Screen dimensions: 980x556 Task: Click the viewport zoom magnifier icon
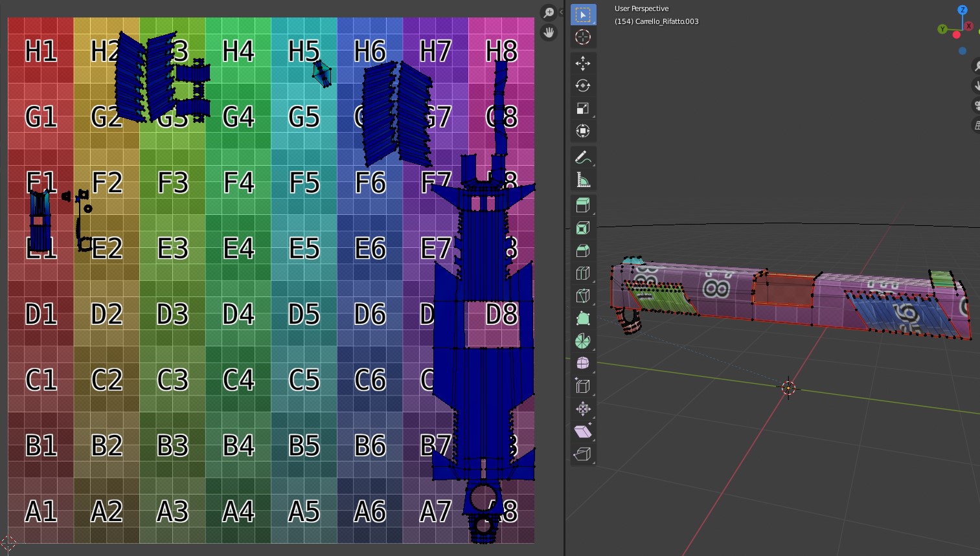click(x=976, y=66)
